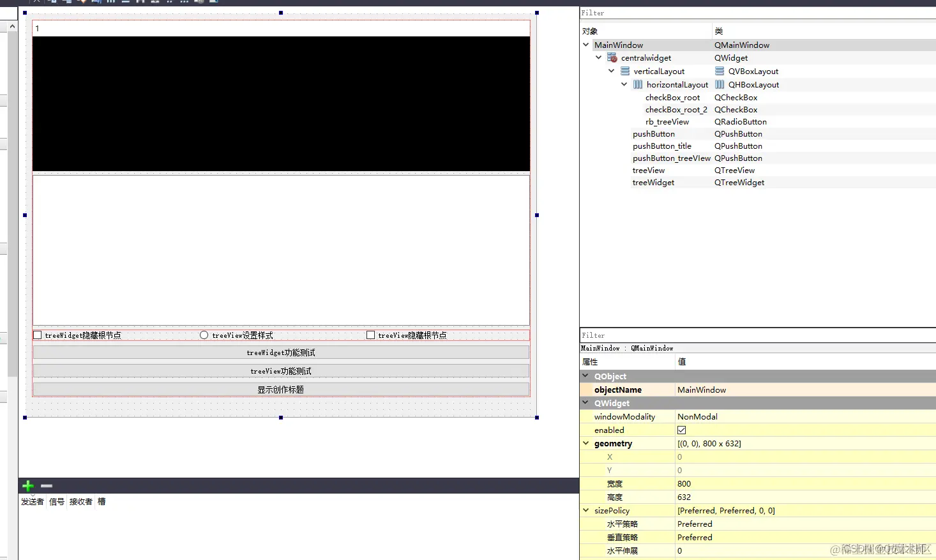Screen dimensions: 936x560
Task: Collapse the QObject property group
Action: pyautogui.click(x=586, y=376)
